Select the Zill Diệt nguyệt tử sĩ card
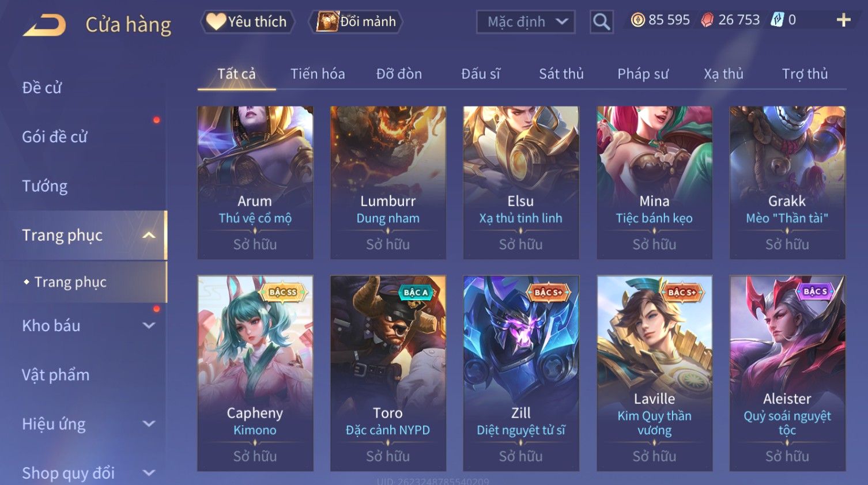868x485 pixels. pyautogui.click(x=521, y=373)
